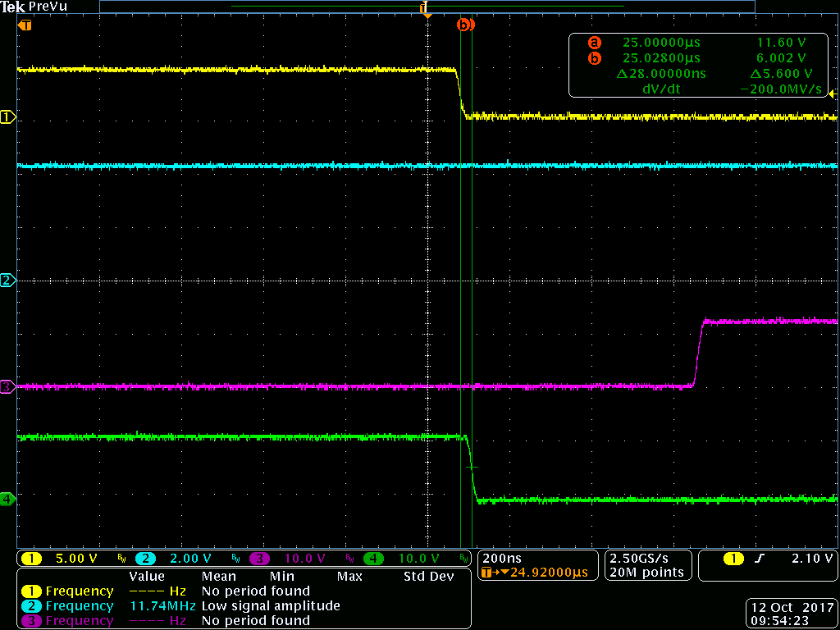Click the Δ28.00000ns delta time readout

pyautogui.click(x=661, y=73)
